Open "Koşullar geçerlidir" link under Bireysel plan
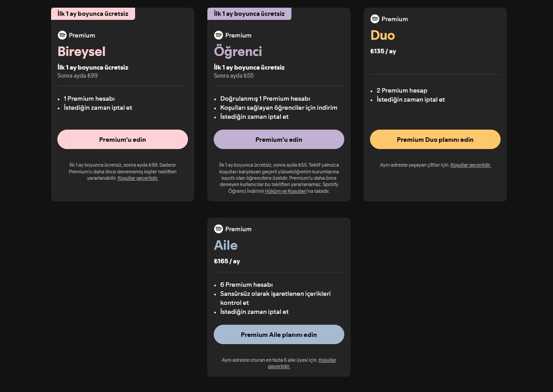This screenshot has height=392, width=553. point(138,178)
